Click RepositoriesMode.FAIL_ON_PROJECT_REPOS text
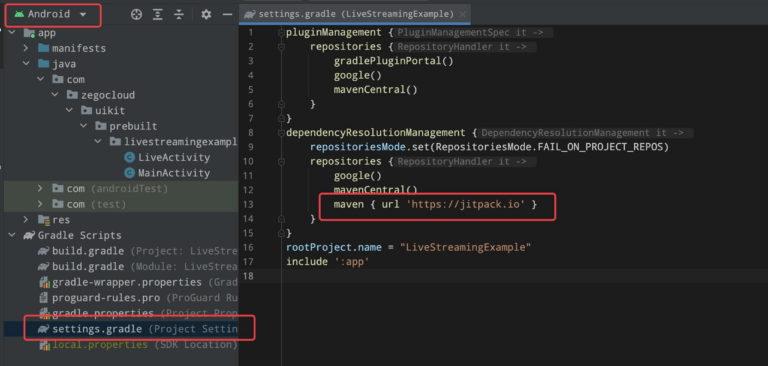The width and height of the screenshot is (768, 366). (x=550, y=147)
